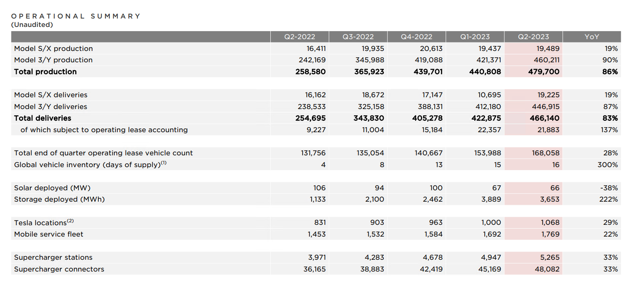Screen dimensions: 644x301
Task: Select Supercharger connectors value 48,082
Action: [548, 269]
